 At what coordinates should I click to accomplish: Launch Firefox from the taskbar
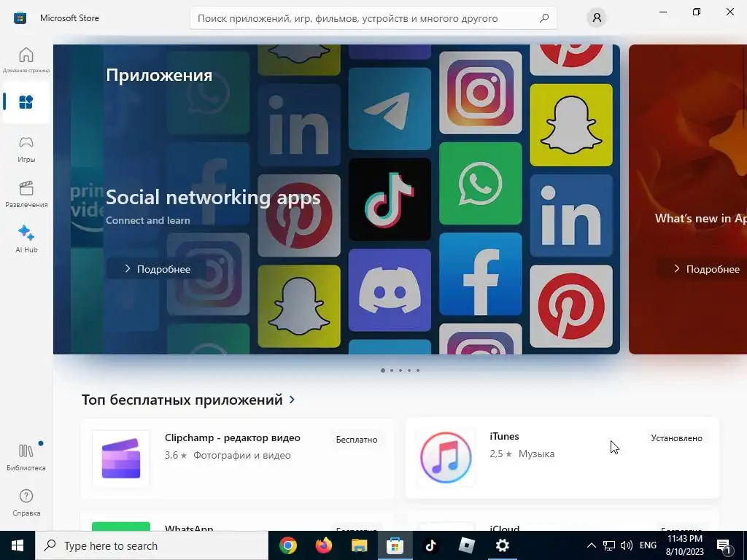[x=324, y=545]
